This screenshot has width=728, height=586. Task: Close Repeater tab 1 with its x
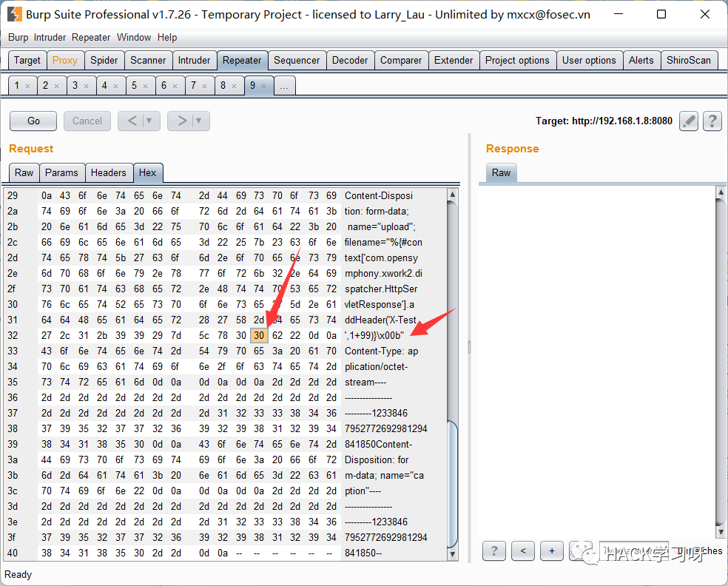(x=28, y=86)
